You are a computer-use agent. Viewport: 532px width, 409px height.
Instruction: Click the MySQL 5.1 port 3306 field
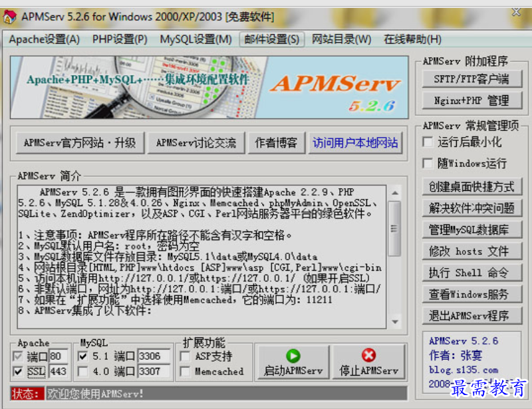tap(154, 356)
